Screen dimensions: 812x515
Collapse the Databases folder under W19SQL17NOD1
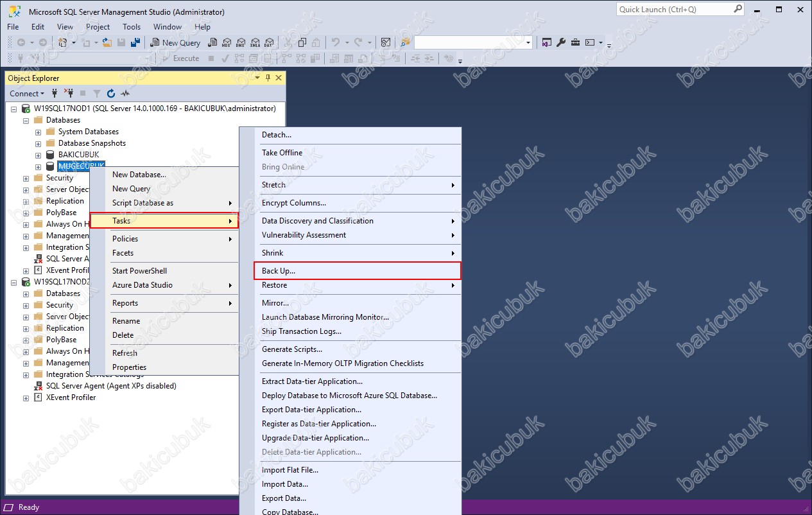pyautogui.click(x=26, y=120)
